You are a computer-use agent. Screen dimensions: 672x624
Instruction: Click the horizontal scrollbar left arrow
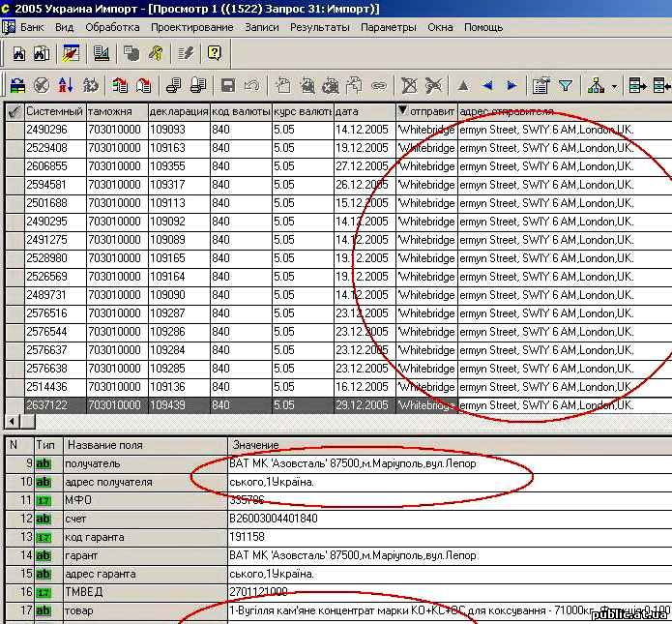click(10, 422)
